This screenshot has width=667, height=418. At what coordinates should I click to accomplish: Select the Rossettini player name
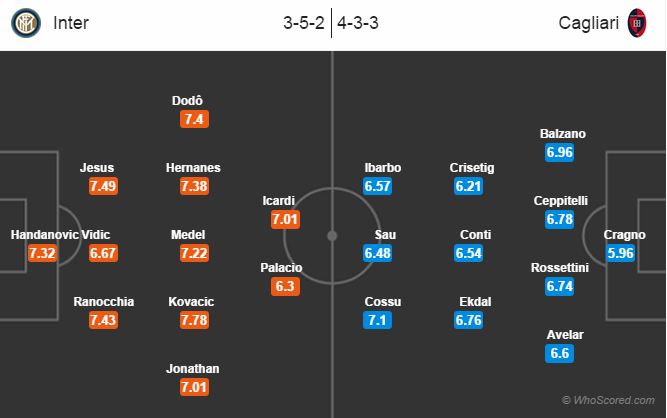pos(560,268)
